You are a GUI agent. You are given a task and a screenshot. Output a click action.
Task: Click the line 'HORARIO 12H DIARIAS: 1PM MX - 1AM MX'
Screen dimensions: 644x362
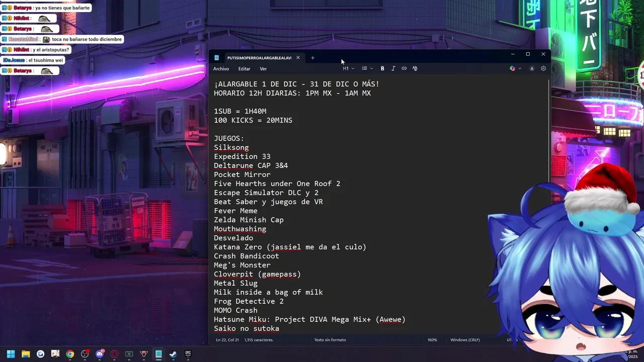tap(292, 93)
